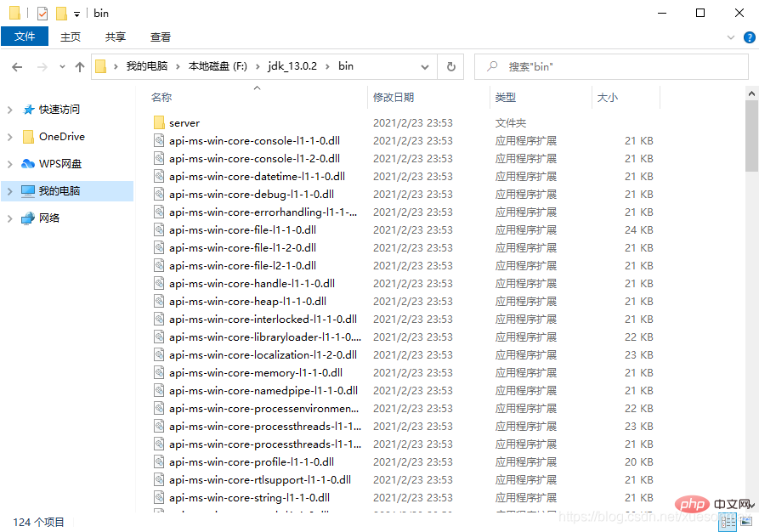Open the address bar dropdown arrow
The width and height of the screenshot is (759, 532).
coord(423,66)
